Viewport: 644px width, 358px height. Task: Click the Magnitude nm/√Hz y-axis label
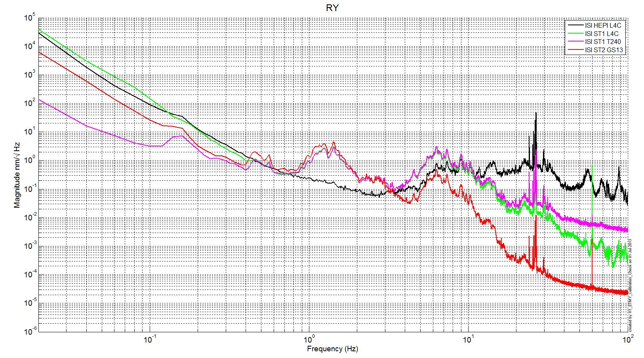[x=17, y=175]
